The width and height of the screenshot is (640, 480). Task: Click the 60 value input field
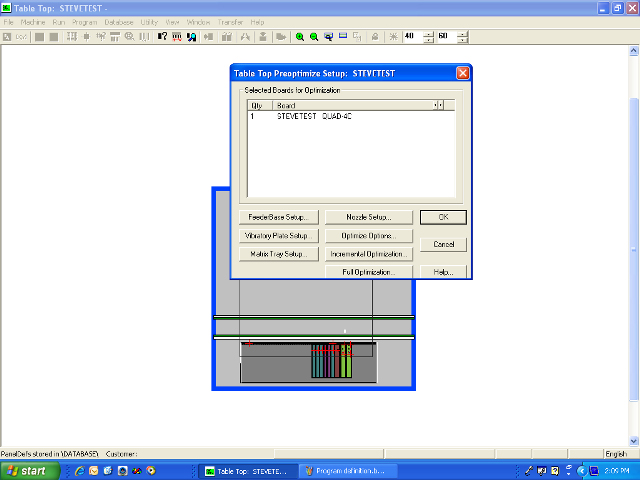(447, 37)
